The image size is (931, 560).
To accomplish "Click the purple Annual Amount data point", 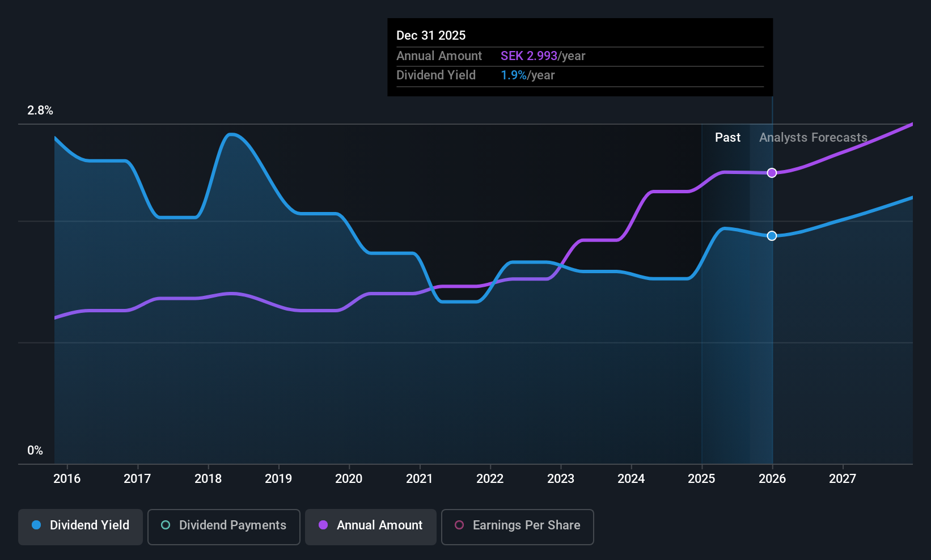I will tap(772, 173).
